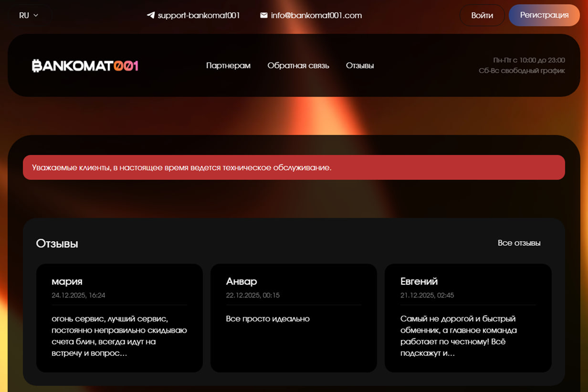This screenshot has width=588, height=392.
Task: Click the chevron next to RU
Action: click(x=36, y=15)
